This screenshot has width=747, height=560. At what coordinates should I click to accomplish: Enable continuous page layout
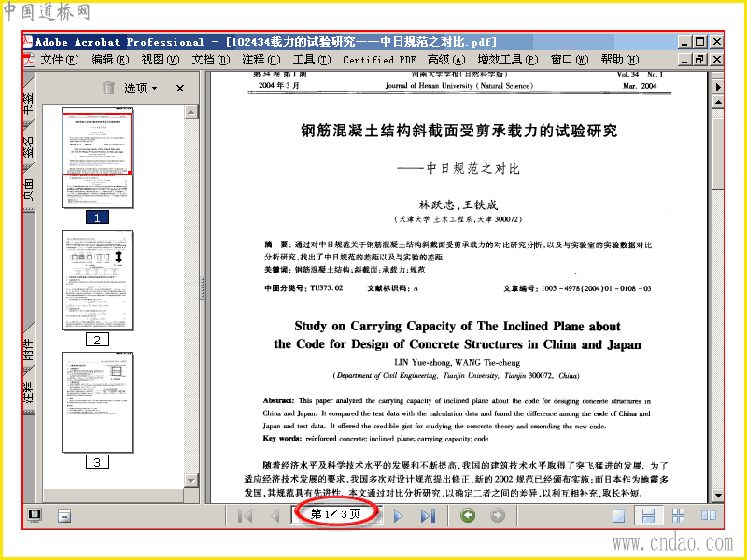coord(648,515)
